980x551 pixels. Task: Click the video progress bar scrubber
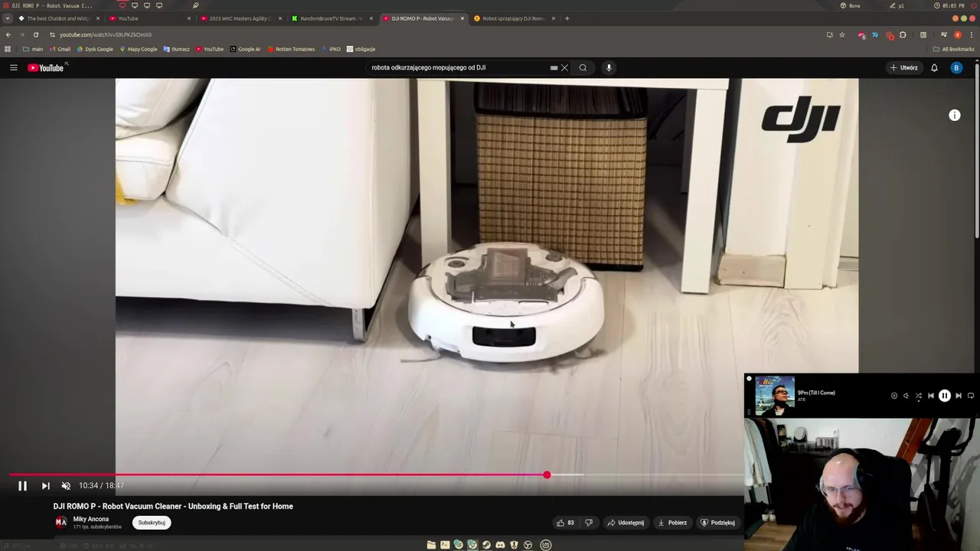coord(547,475)
